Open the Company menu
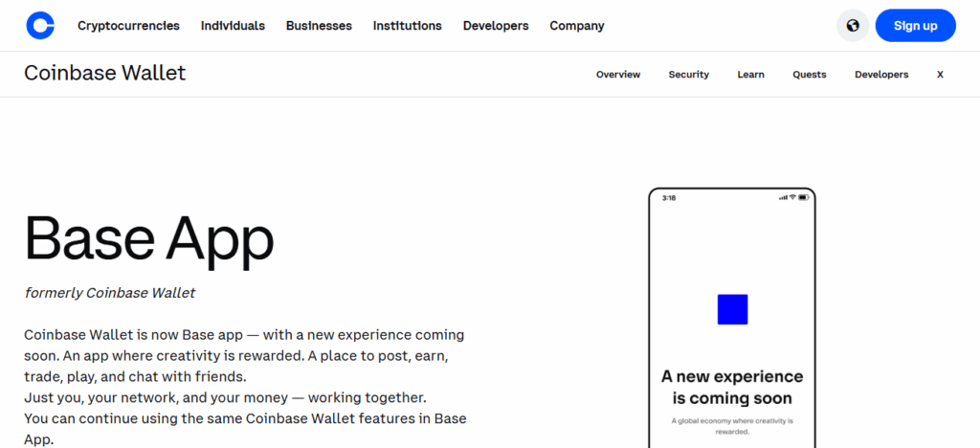Viewport: 980px width, 448px height. pyautogui.click(x=577, y=26)
